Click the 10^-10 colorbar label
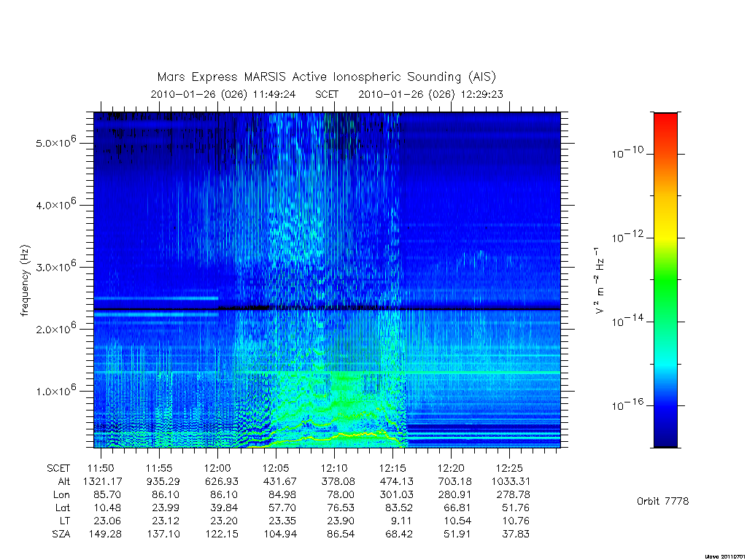The width and height of the screenshot is (747, 560). pyautogui.click(x=627, y=152)
